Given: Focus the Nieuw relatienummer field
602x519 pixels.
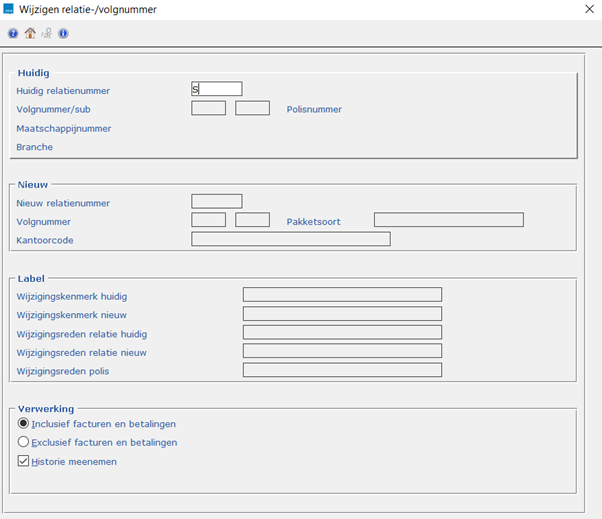Looking at the screenshot, I should (216, 202).
